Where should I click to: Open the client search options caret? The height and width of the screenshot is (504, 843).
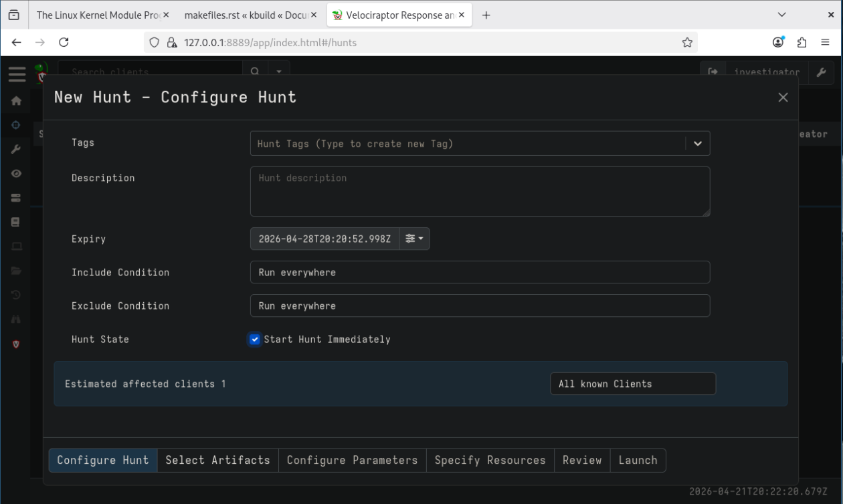[x=278, y=72]
